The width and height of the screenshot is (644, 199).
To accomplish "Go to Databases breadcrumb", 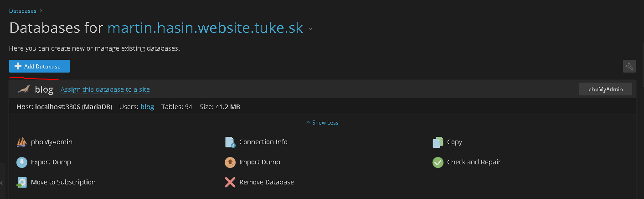I will [x=23, y=11].
